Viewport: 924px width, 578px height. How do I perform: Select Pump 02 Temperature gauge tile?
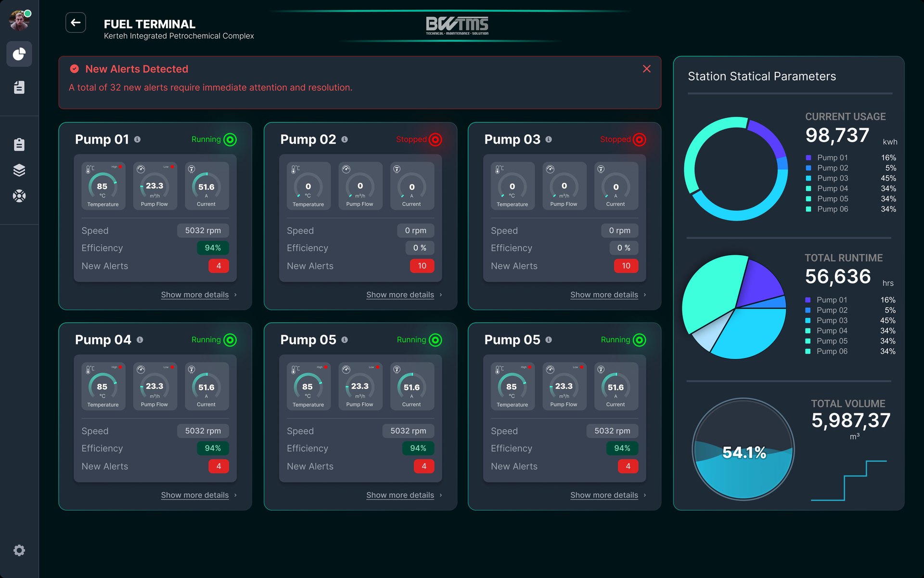click(308, 186)
